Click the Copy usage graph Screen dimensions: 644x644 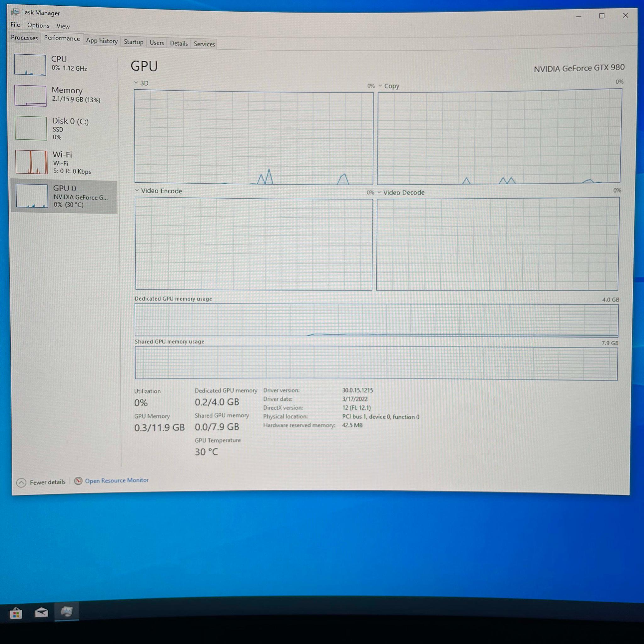coord(499,136)
